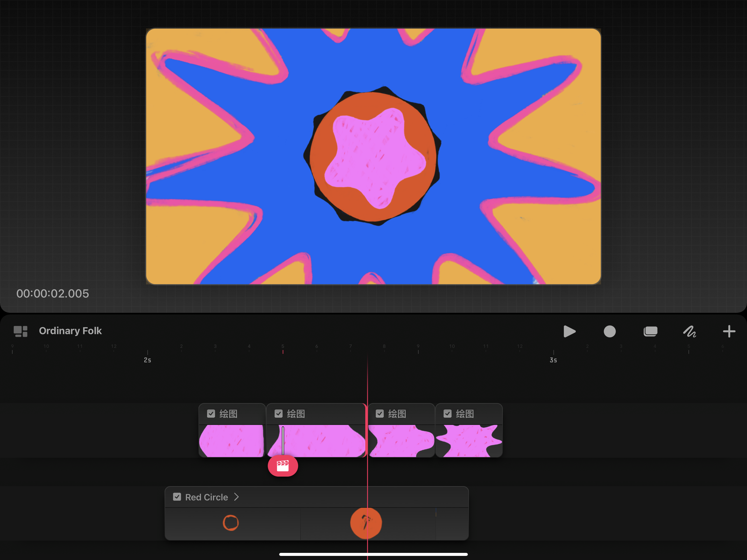
Task: Toggle the checkbox on the second 绘图 clip
Action: (x=279, y=414)
